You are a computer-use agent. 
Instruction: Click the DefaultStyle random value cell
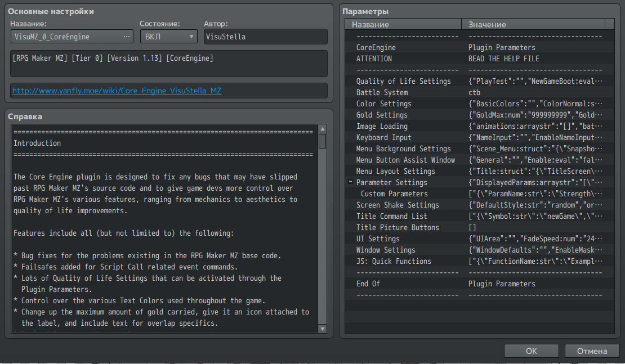(535, 205)
